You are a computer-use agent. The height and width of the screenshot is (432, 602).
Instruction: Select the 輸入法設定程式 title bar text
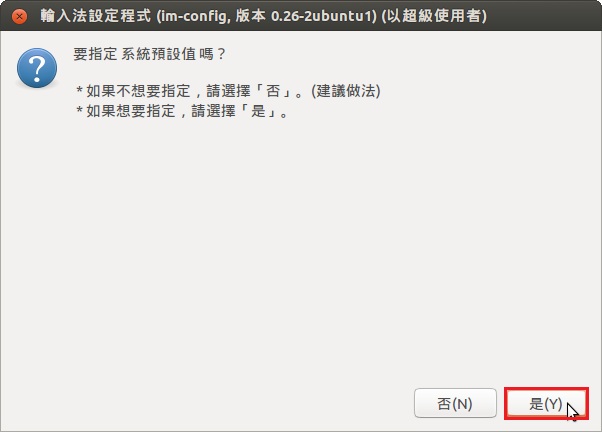96,16
